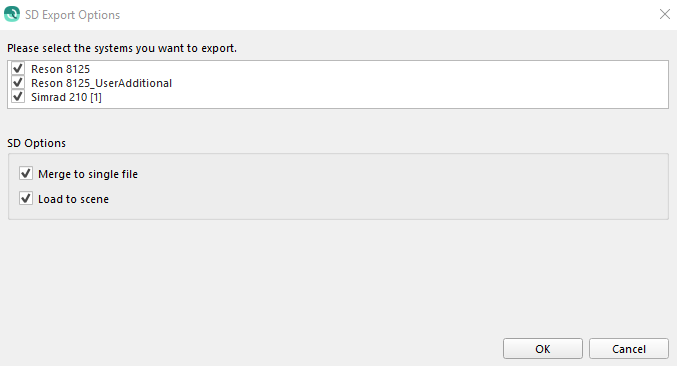Uncheck the Reson 8125 checkbox
Viewport: 677px width, 366px height.
coord(18,69)
